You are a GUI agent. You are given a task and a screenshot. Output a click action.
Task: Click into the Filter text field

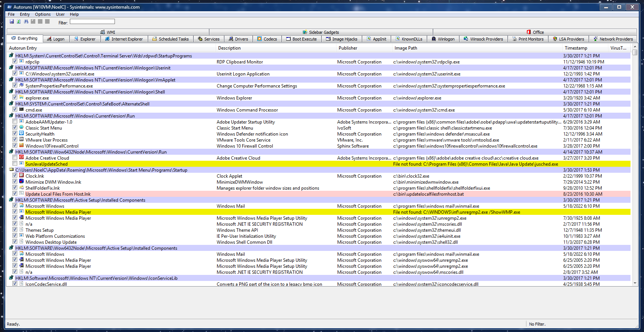92,22
